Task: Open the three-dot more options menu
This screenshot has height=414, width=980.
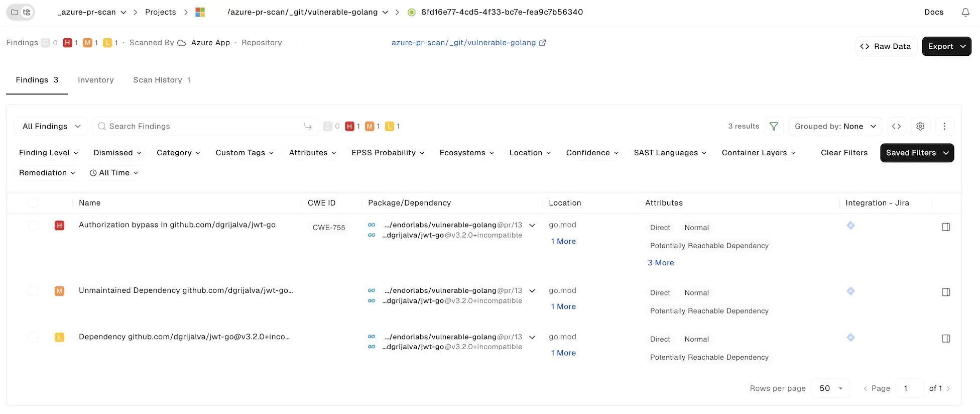Action: [x=944, y=126]
